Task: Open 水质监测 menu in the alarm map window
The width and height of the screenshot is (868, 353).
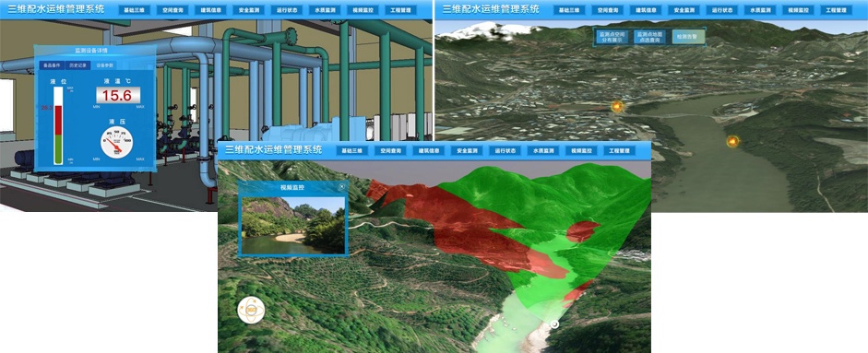Action: (x=758, y=10)
